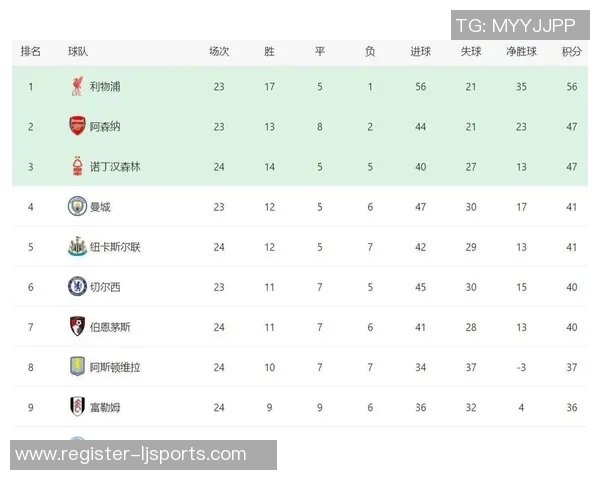600x480 pixels.
Task: Select the 诺丁汉森林 team name
Action: pyautogui.click(x=115, y=167)
